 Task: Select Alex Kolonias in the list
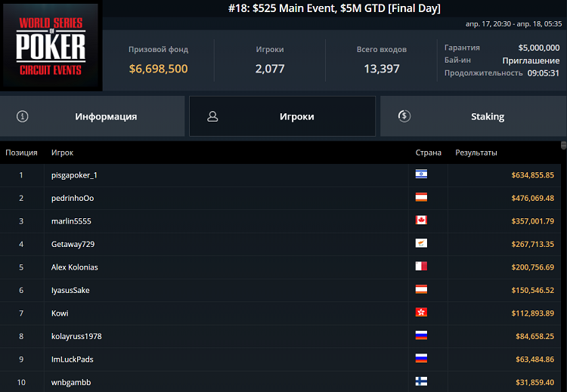pyautogui.click(x=74, y=267)
